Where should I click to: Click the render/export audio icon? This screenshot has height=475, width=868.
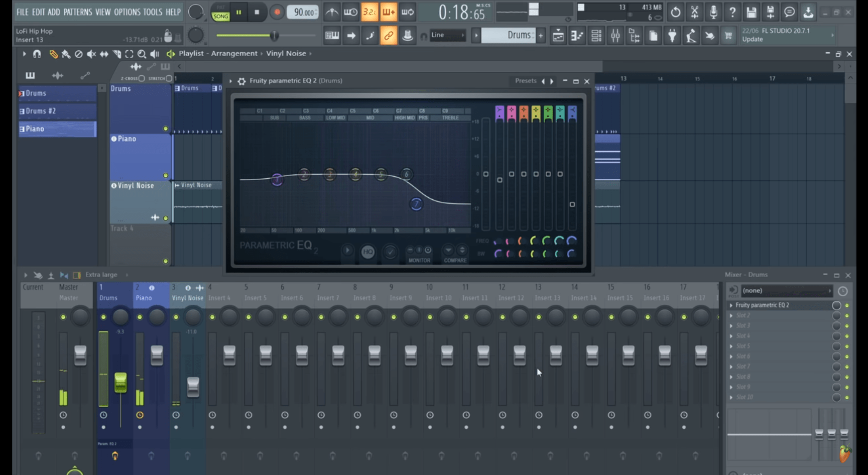(x=770, y=12)
